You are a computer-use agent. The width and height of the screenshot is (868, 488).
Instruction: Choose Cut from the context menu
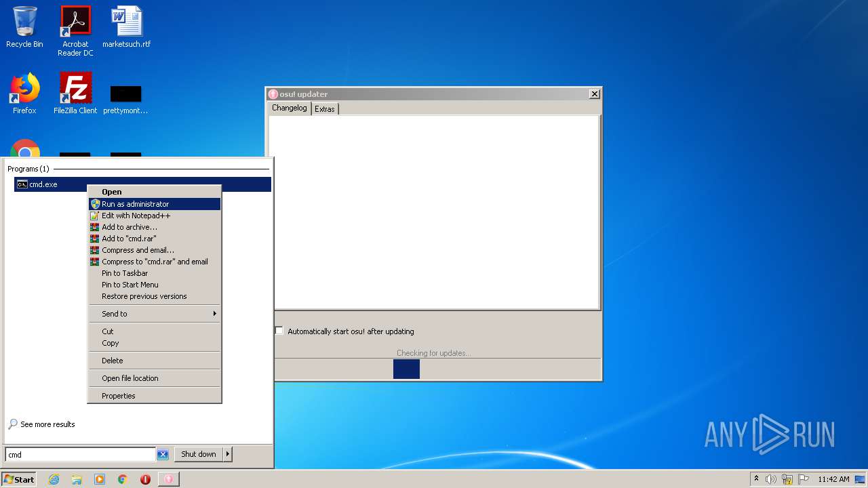click(155, 331)
